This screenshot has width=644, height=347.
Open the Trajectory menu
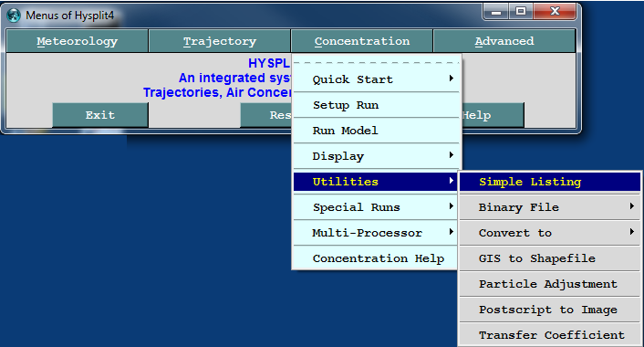tap(219, 41)
